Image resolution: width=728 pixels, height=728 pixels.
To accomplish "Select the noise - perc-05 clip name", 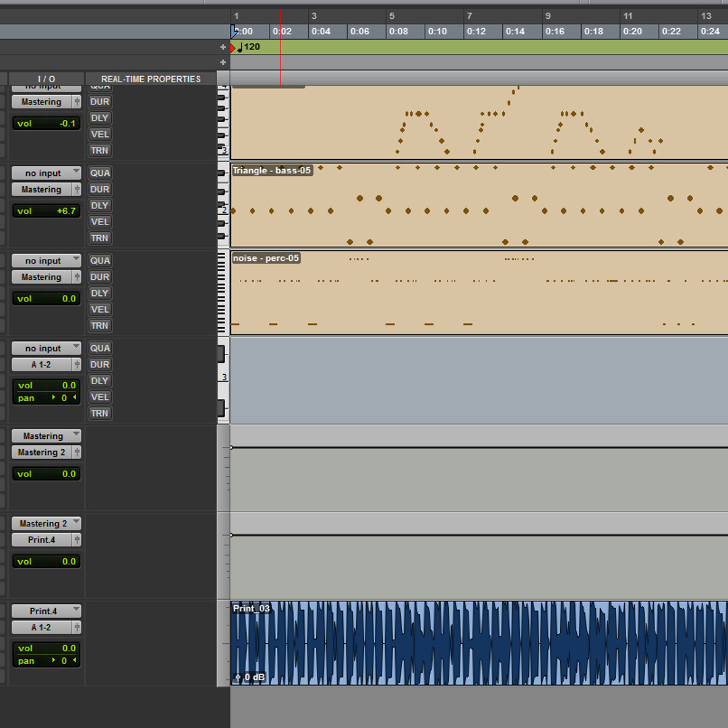I will [x=266, y=258].
